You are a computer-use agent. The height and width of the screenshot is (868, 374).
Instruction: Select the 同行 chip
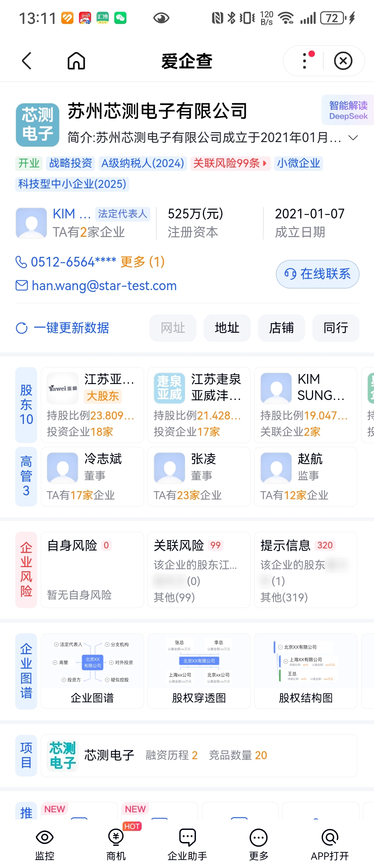coord(336,328)
